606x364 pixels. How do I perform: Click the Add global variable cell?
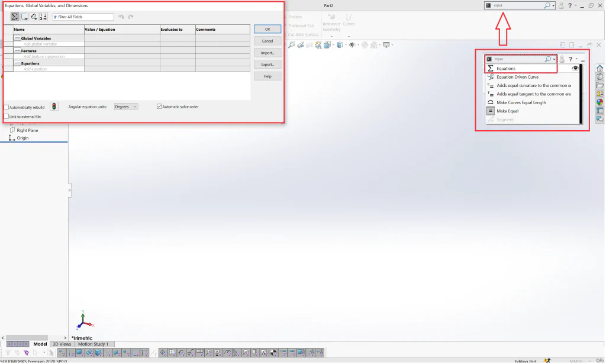49,44
